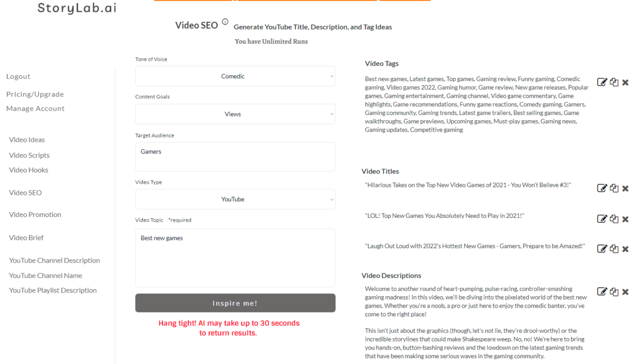Select the Video Topic text area

click(x=235, y=257)
